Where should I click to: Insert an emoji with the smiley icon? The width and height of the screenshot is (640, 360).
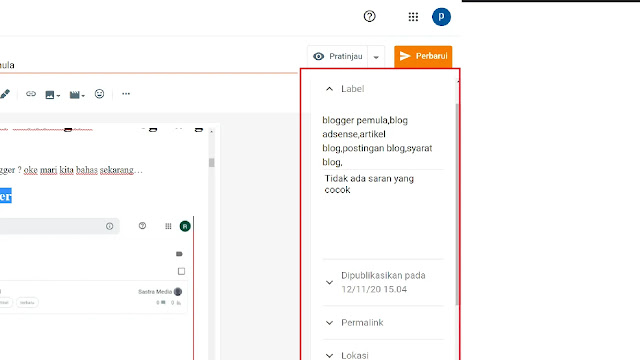click(x=99, y=94)
